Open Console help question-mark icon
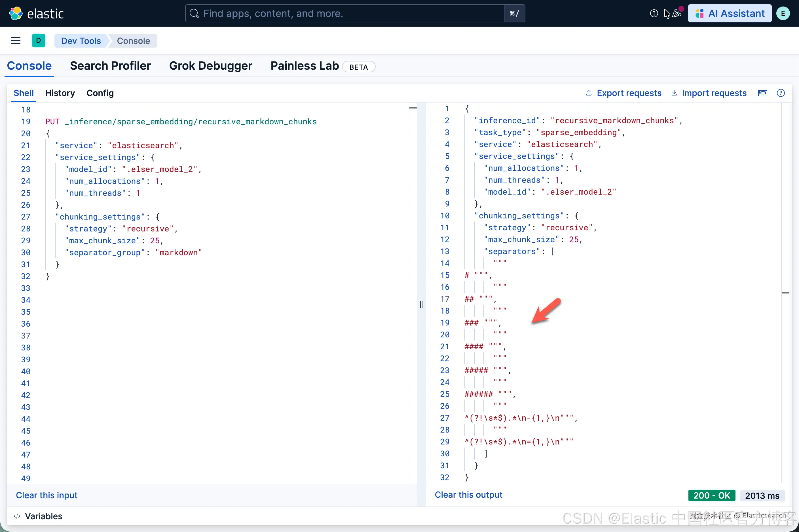The image size is (799, 532). pyautogui.click(x=781, y=93)
